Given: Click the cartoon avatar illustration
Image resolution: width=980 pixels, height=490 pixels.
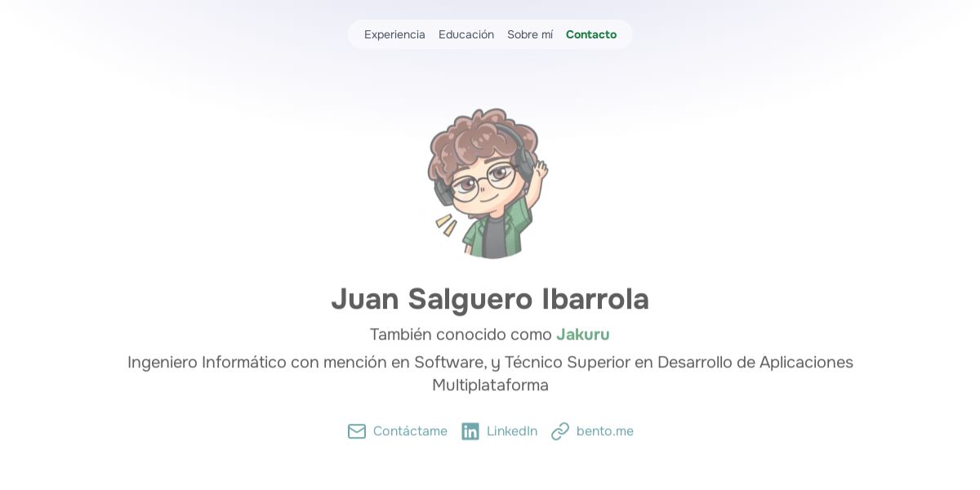Looking at the screenshot, I should (490, 183).
